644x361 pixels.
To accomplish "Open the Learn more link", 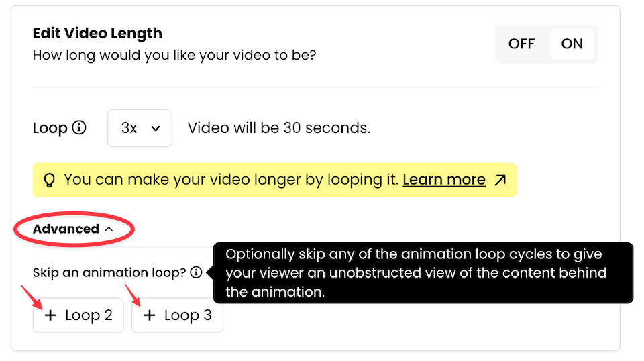I will pyautogui.click(x=444, y=179).
